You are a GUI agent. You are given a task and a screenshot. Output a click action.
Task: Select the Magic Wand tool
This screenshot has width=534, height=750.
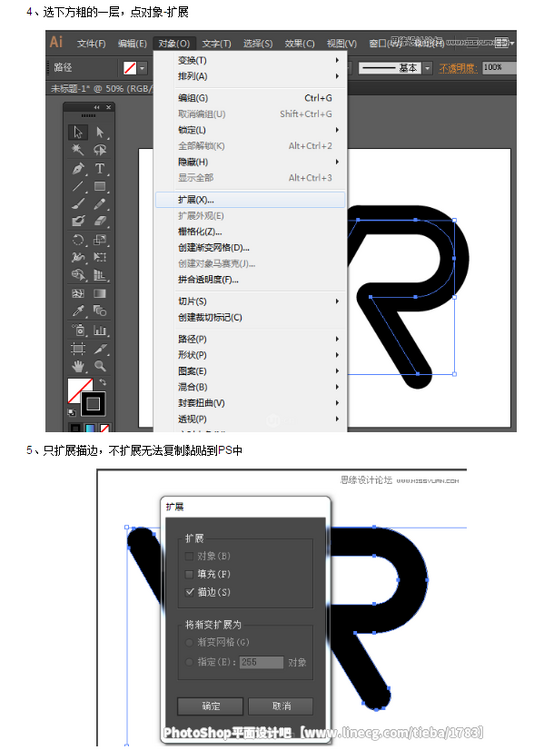78,150
